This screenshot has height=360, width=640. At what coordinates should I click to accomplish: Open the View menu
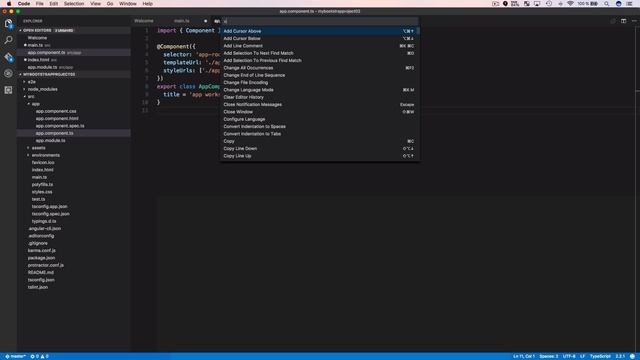pos(96,4)
